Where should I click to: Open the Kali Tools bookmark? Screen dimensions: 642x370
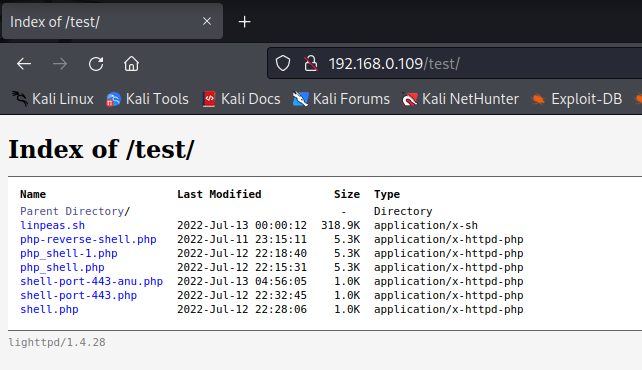147,99
